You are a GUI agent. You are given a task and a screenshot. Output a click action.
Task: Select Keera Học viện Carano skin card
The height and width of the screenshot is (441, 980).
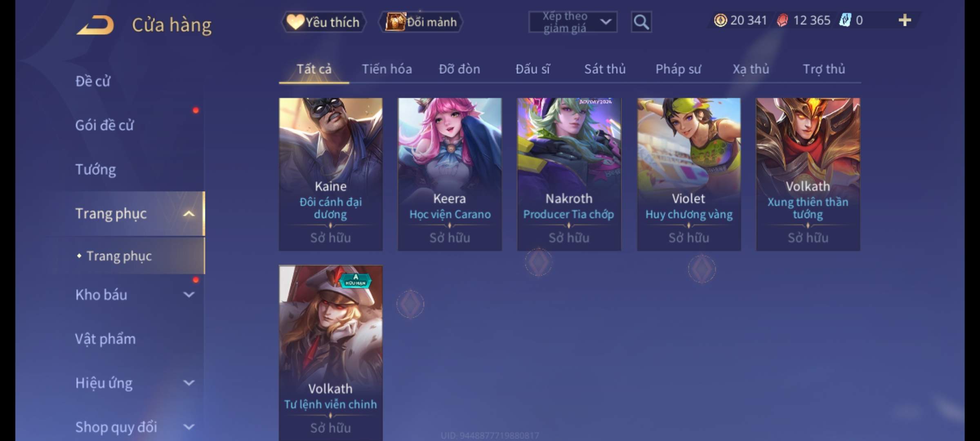[x=450, y=174]
